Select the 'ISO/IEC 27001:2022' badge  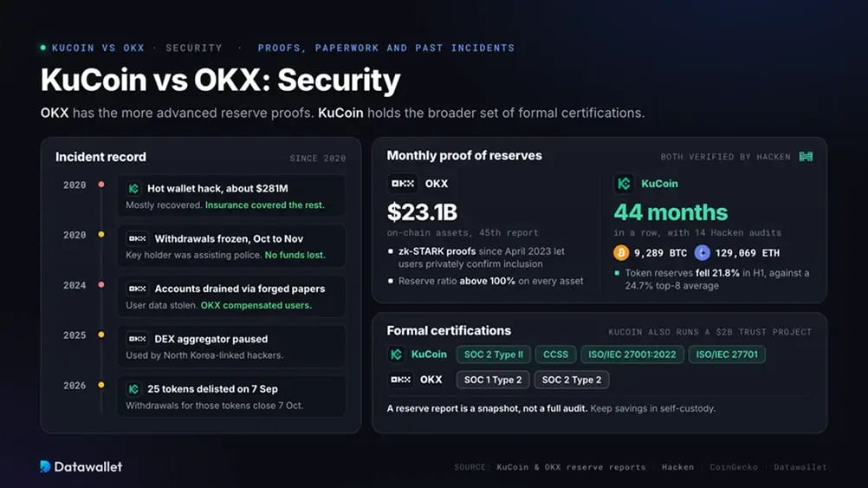632,355
